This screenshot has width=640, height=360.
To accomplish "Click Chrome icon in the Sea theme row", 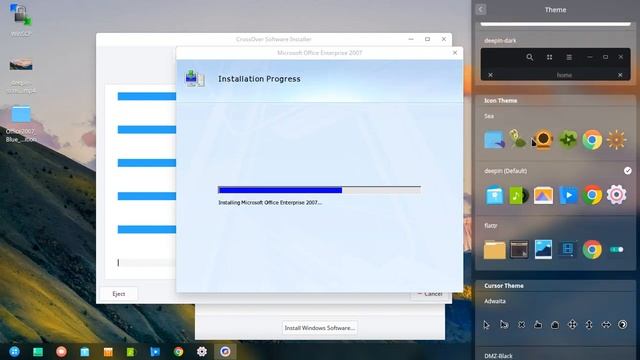I will point(592,140).
